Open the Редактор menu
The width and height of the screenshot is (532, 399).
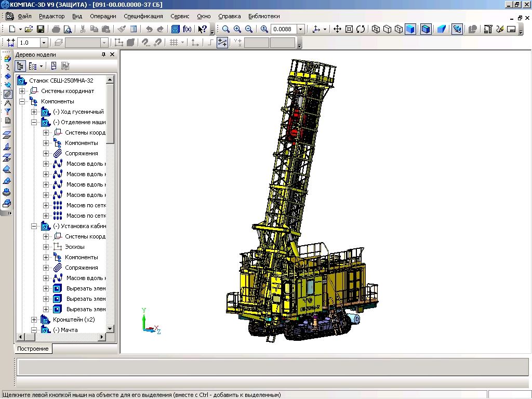click(51, 16)
